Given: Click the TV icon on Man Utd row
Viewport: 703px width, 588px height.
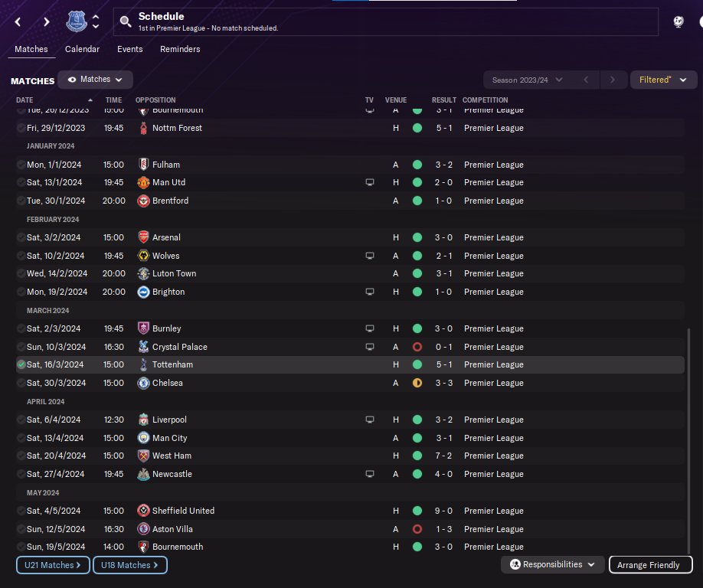Looking at the screenshot, I should pos(370,182).
